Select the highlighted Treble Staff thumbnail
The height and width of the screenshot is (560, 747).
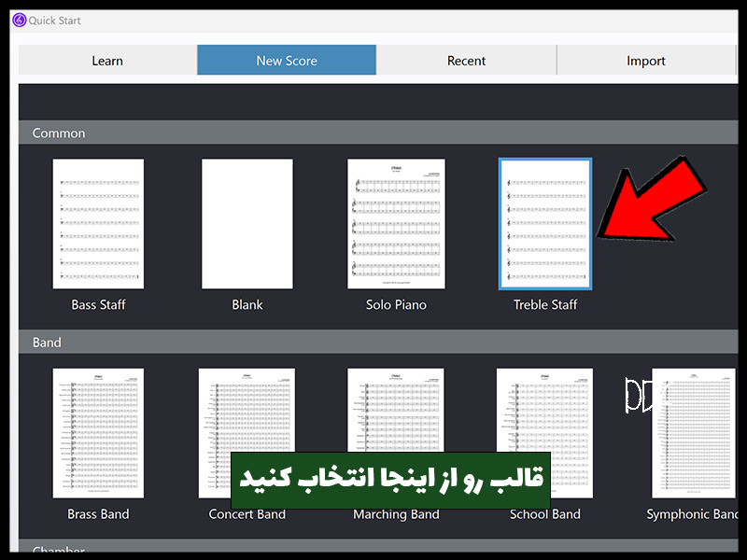click(x=545, y=223)
